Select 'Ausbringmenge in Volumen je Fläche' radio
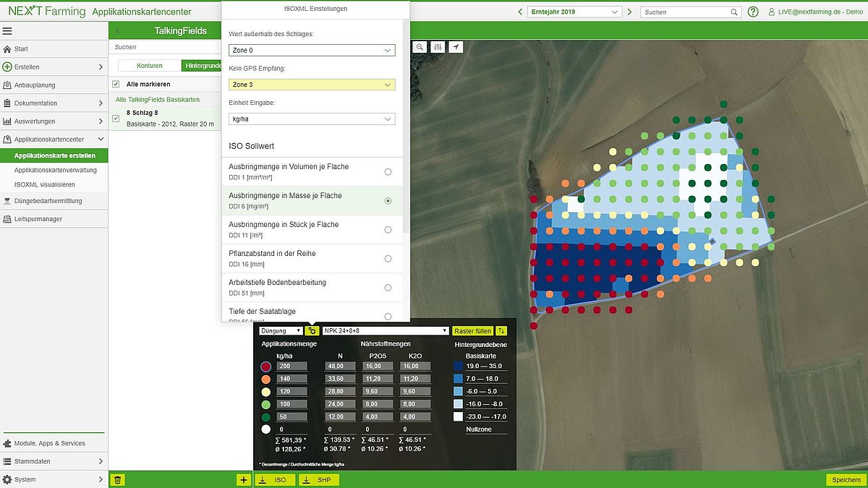Image resolution: width=868 pixels, height=488 pixels. pos(388,171)
